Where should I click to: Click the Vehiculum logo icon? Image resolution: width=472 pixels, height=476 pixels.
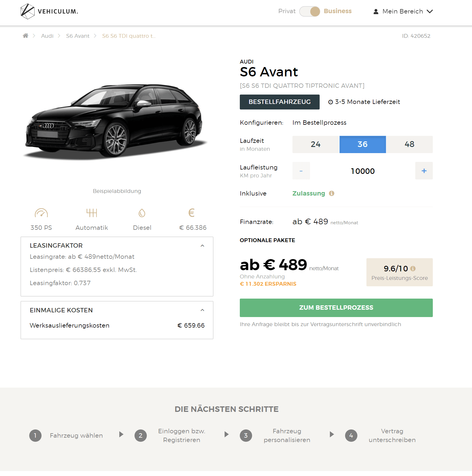pyautogui.click(x=27, y=11)
